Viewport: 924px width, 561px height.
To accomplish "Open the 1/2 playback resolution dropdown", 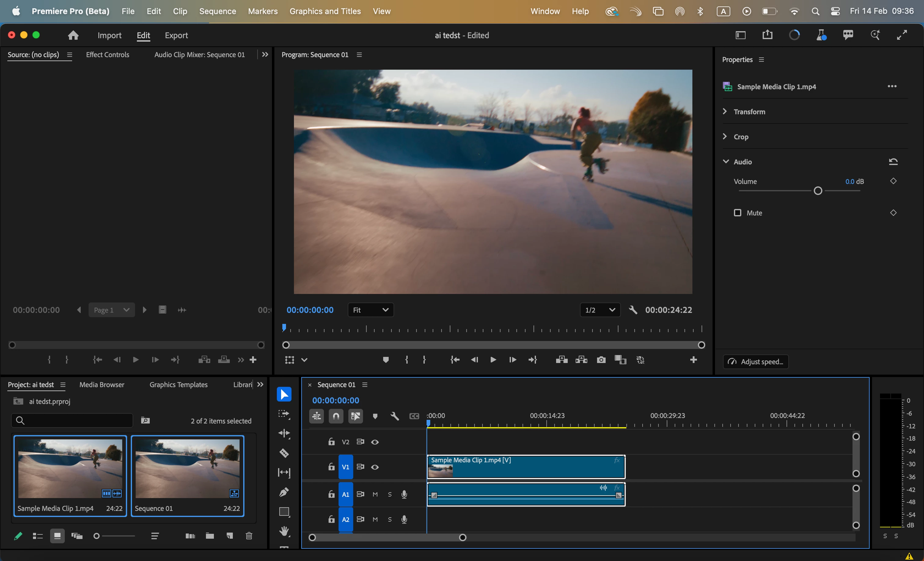I will [599, 310].
